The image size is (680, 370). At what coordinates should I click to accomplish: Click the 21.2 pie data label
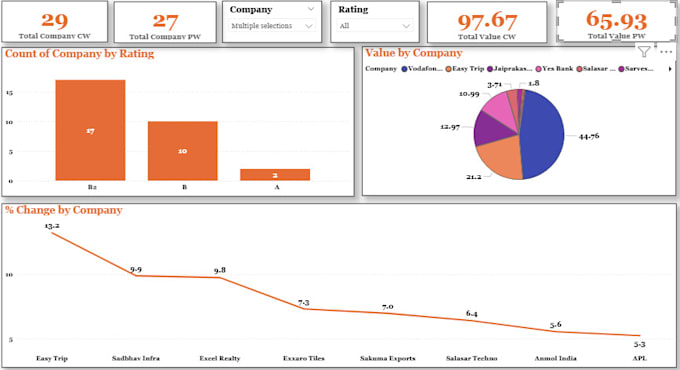coord(474,177)
